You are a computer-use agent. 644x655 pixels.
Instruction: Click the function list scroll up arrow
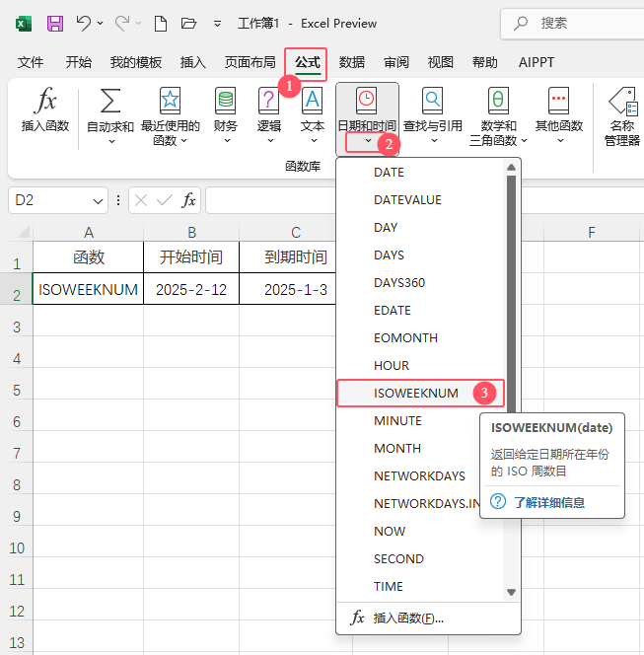pos(511,168)
